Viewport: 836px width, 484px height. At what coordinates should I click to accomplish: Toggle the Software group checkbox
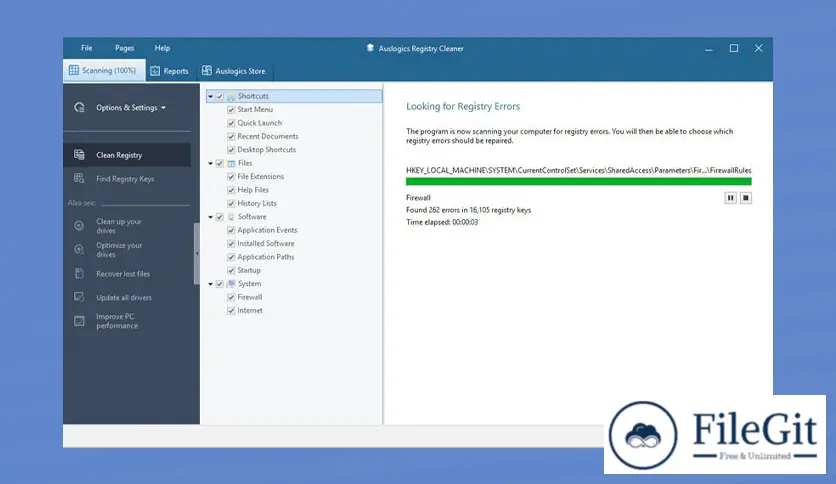click(220, 217)
